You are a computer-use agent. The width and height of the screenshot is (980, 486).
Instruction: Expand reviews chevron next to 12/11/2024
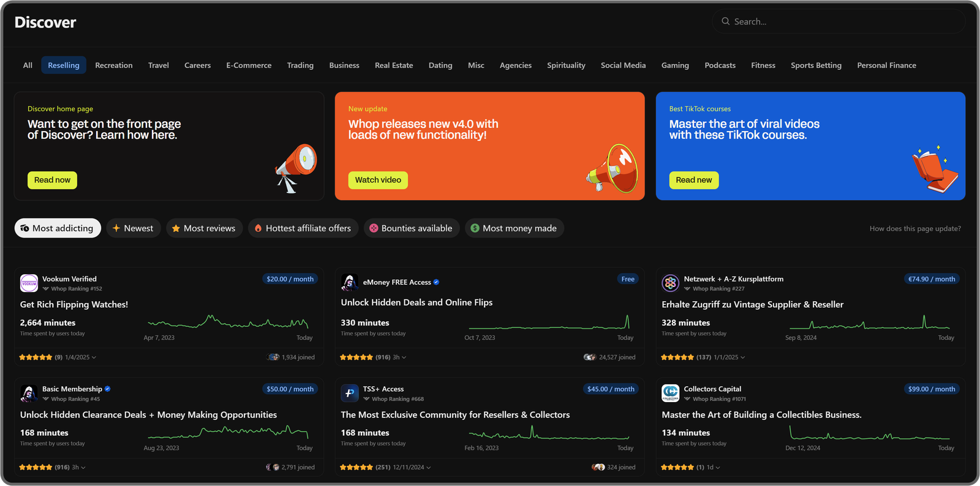point(429,468)
